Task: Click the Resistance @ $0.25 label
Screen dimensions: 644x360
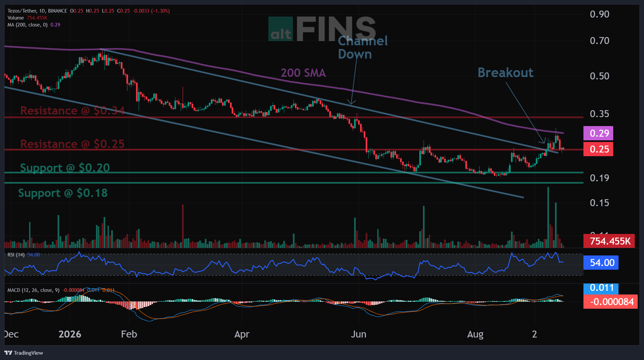Action: click(x=72, y=144)
